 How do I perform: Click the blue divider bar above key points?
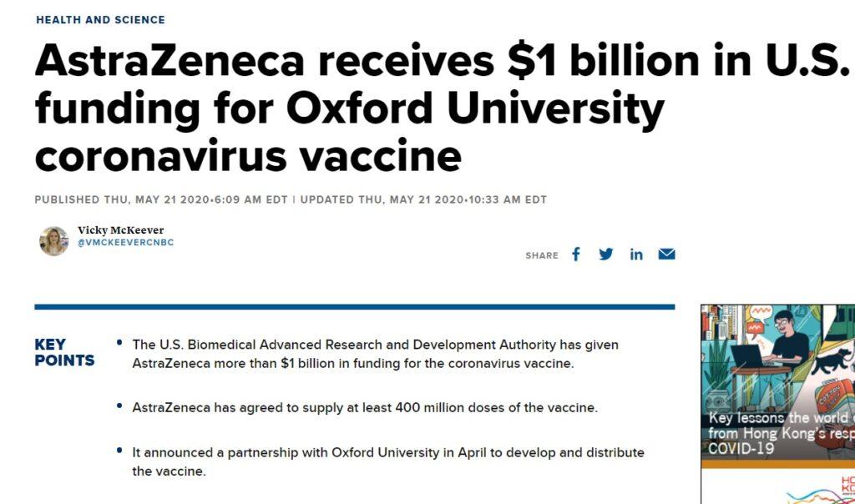(x=354, y=307)
